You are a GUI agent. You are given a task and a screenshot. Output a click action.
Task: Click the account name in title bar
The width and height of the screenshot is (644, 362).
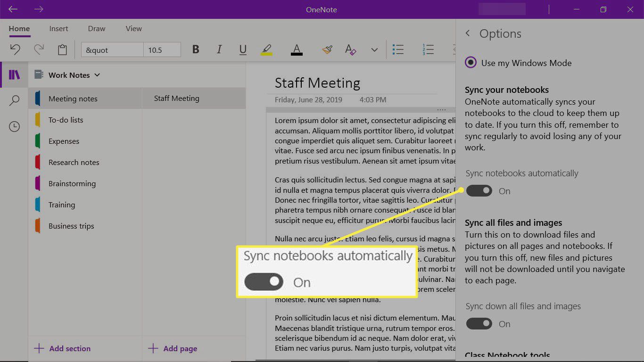click(502, 9)
